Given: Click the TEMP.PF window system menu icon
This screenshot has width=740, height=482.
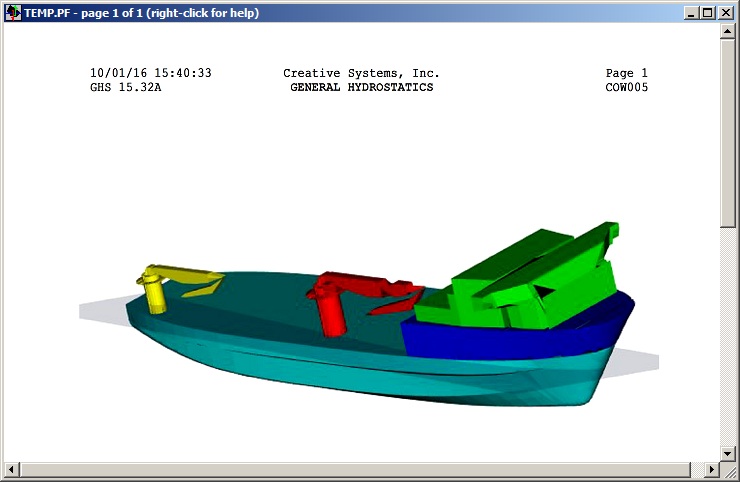Looking at the screenshot, I should pyautogui.click(x=13, y=12).
